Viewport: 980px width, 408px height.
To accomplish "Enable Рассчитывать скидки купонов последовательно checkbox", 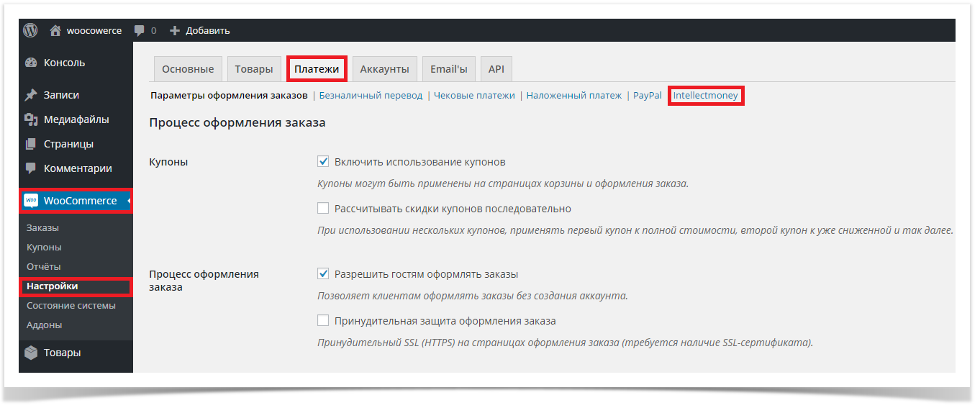I will click(323, 209).
